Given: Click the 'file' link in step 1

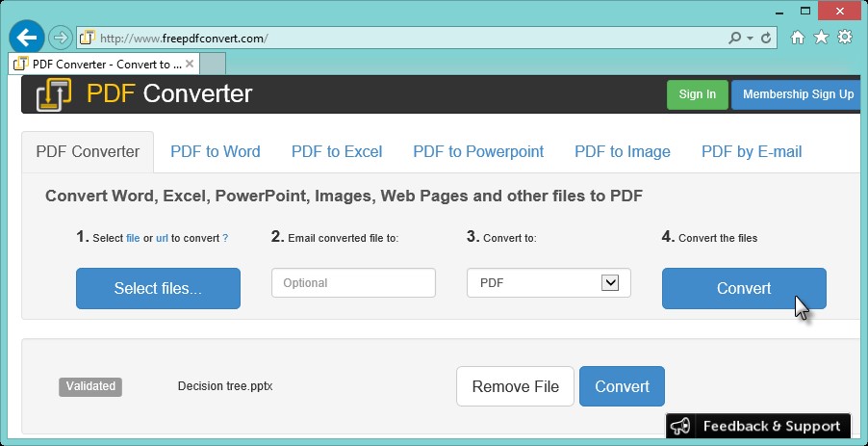Looking at the screenshot, I should coord(133,238).
